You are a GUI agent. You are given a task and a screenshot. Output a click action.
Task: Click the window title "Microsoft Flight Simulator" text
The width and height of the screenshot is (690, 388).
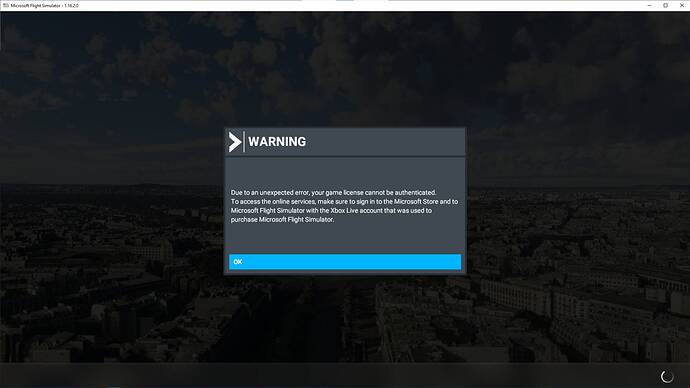tap(44, 6)
